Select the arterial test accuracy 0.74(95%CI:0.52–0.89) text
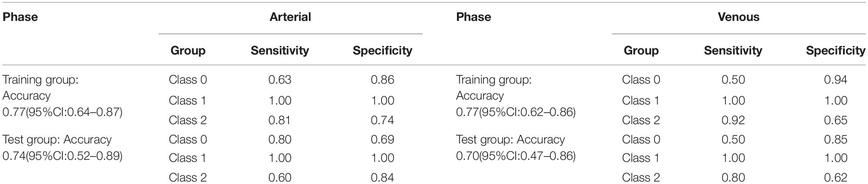868x184 pixels. [63, 156]
